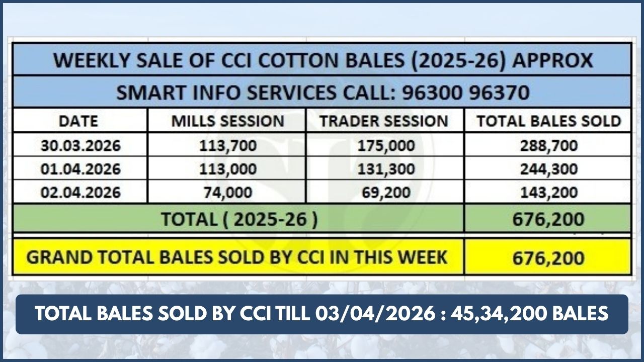Select the mills session value 74,000
This screenshot has width=644, height=362.
pos(227,193)
